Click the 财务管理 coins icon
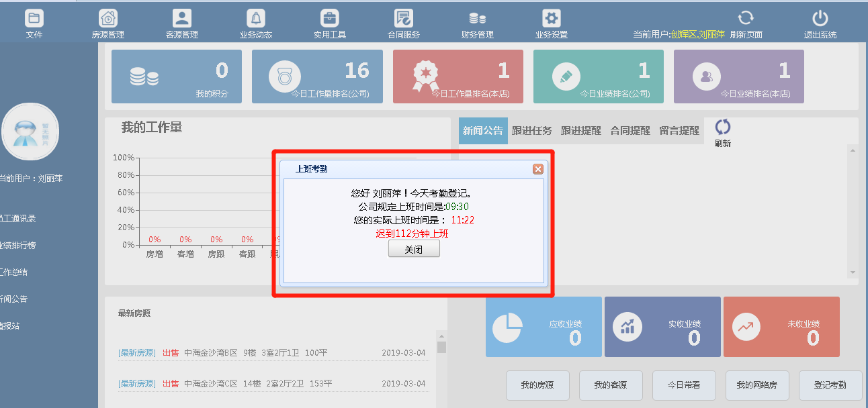 tap(477, 19)
